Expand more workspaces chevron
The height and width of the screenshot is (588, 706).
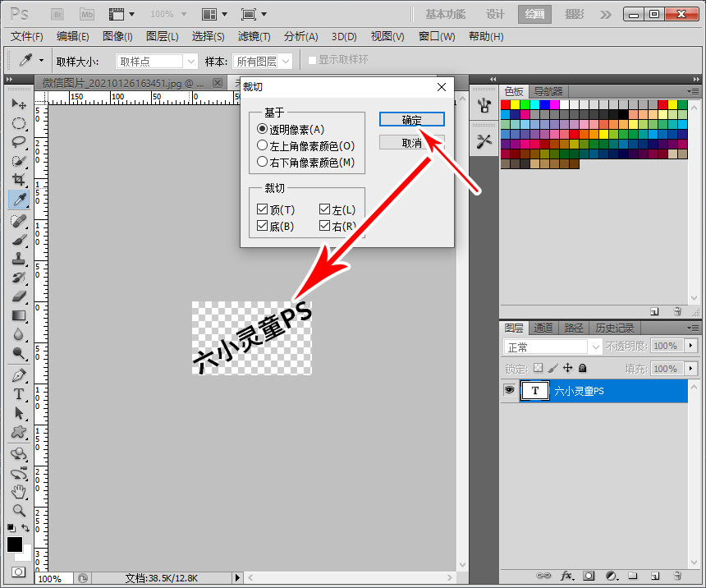coord(606,15)
